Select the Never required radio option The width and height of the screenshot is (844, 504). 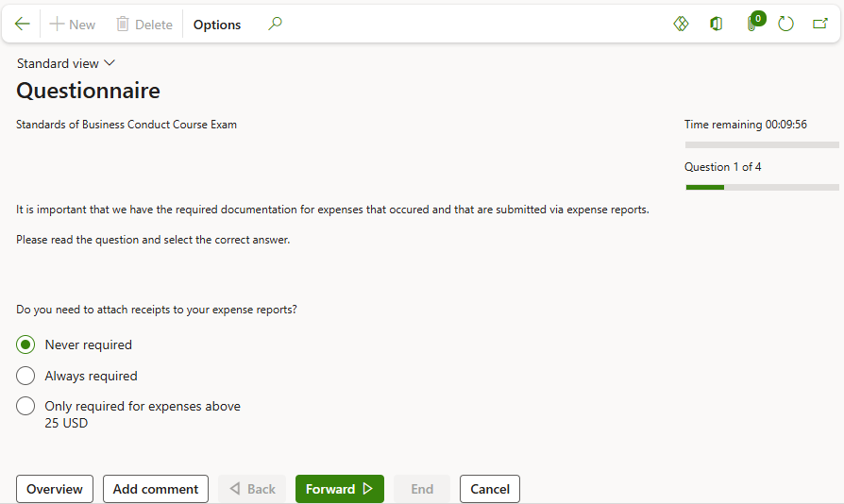26,344
